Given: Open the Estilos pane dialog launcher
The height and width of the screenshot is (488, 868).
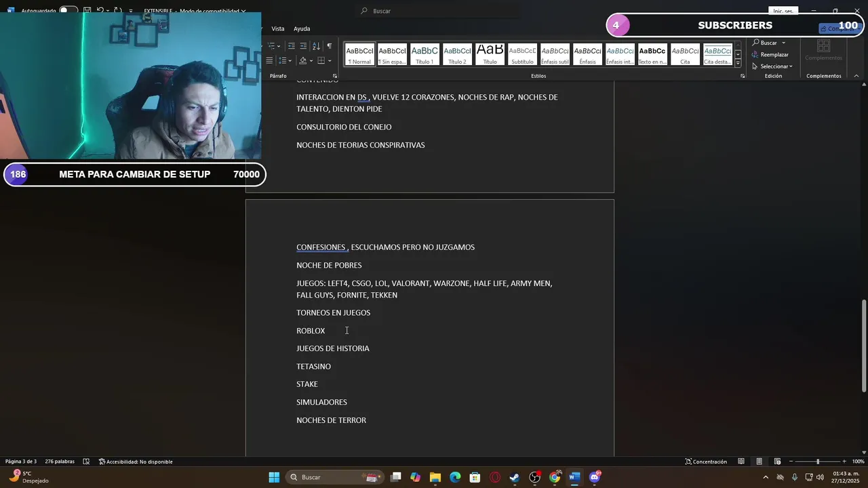Looking at the screenshot, I should (743, 76).
